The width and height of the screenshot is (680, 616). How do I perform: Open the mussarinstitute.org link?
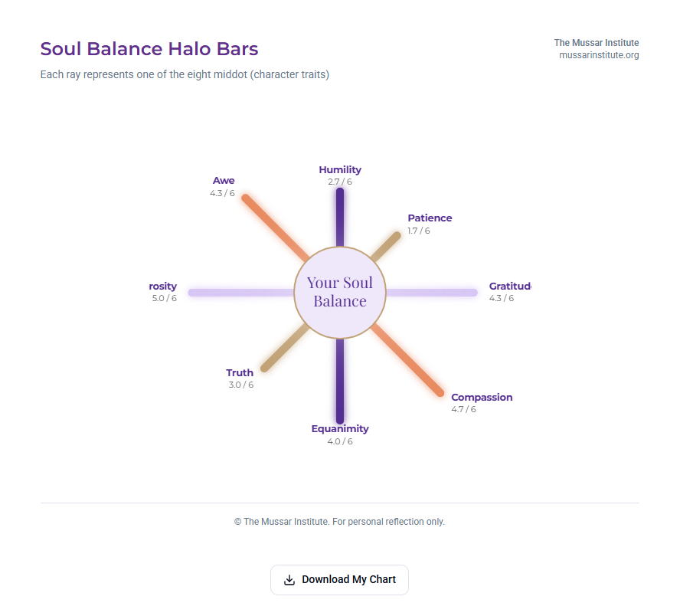pos(599,55)
